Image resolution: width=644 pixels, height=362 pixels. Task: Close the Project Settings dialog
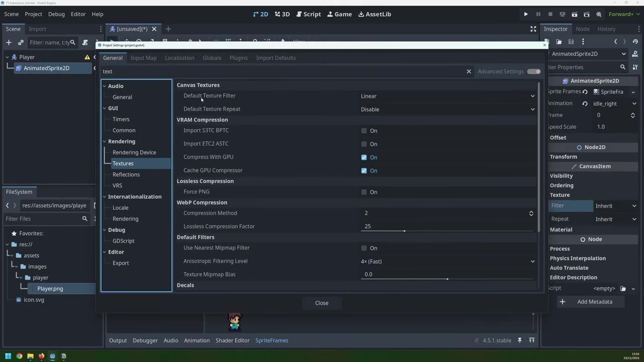[x=321, y=303]
